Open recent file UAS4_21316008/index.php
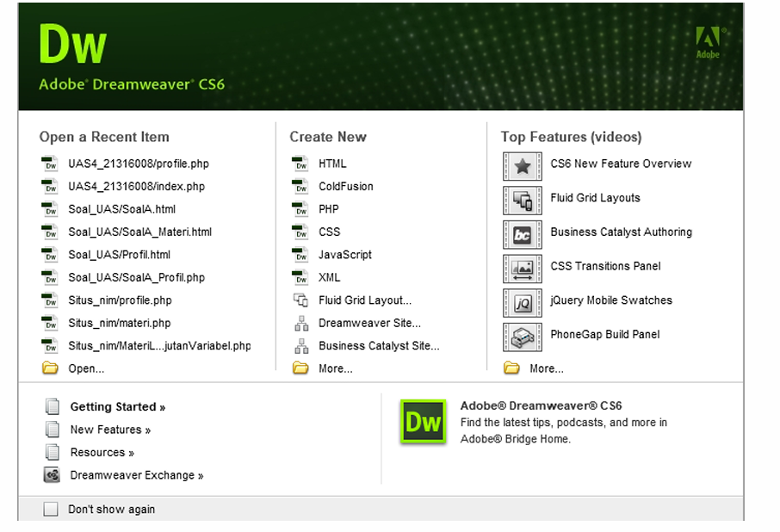Viewport: 780px width, 532px height. pyautogui.click(x=136, y=187)
